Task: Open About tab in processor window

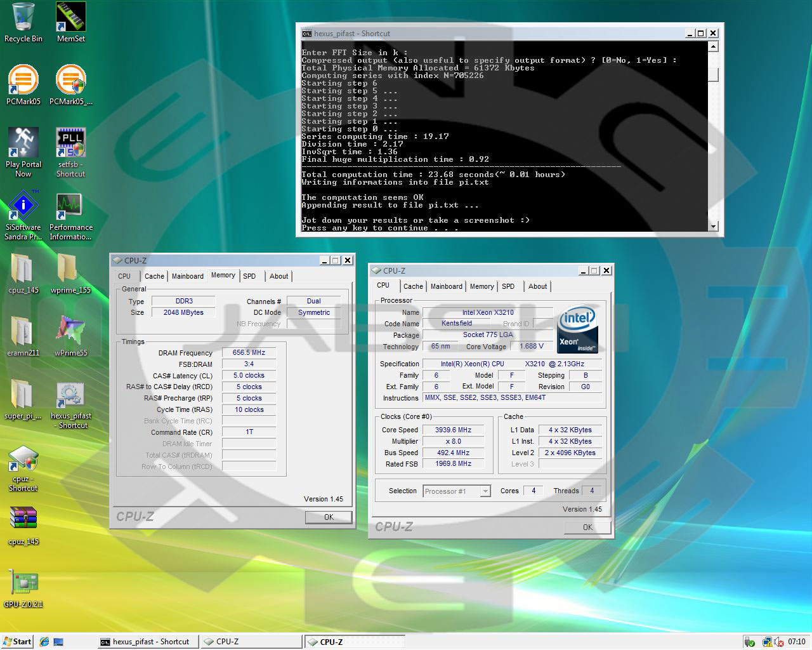Action: [x=537, y=286]
